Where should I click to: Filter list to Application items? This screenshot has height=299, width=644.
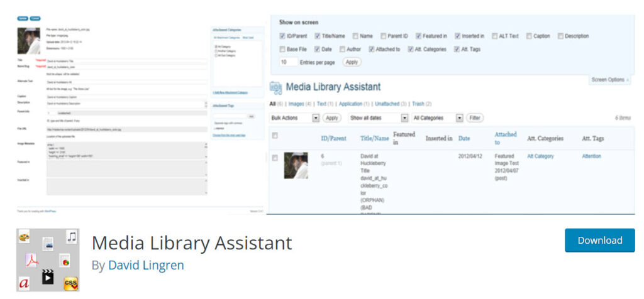point(350,104)
